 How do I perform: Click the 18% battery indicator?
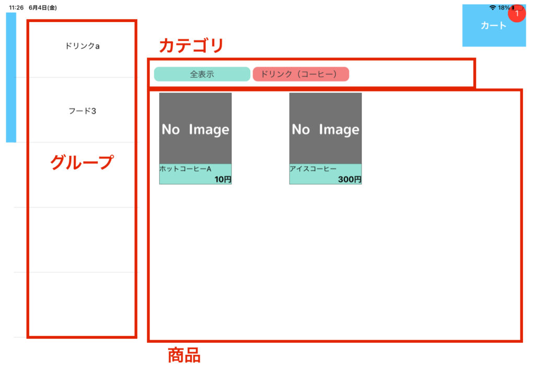coord(504,8)
